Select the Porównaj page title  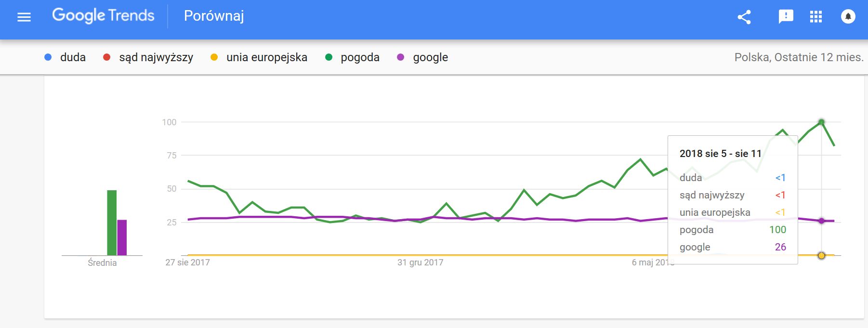point(214,16)
